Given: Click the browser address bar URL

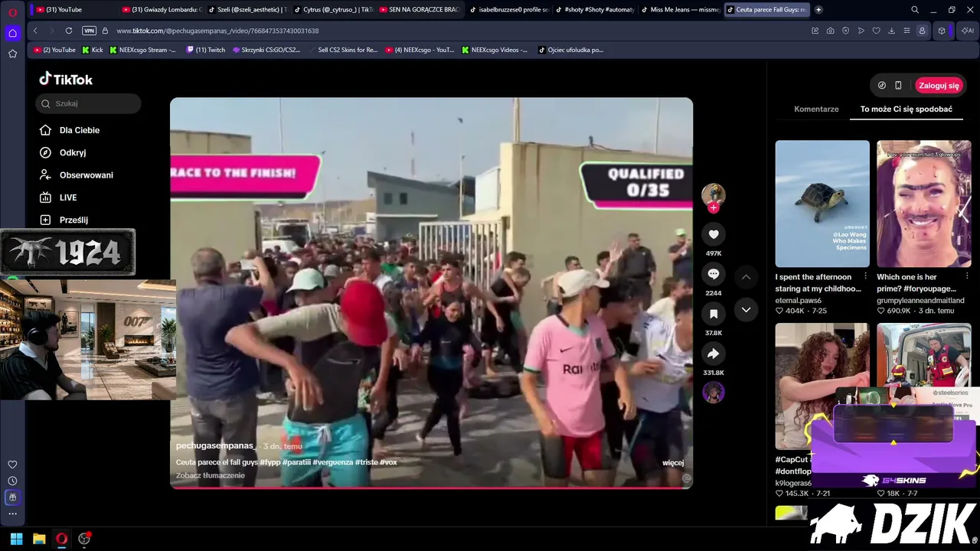Looking at the screenshot, I should click(x=217, y=31).
